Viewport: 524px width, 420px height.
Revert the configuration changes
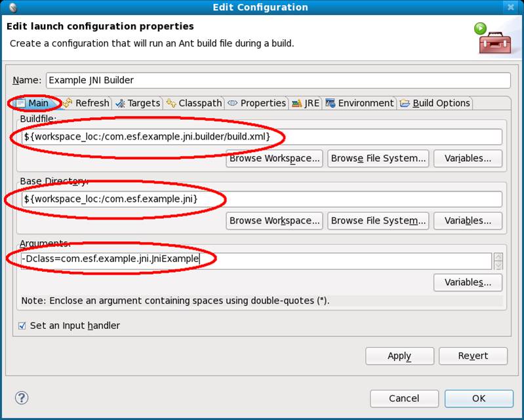pos(473,356)
